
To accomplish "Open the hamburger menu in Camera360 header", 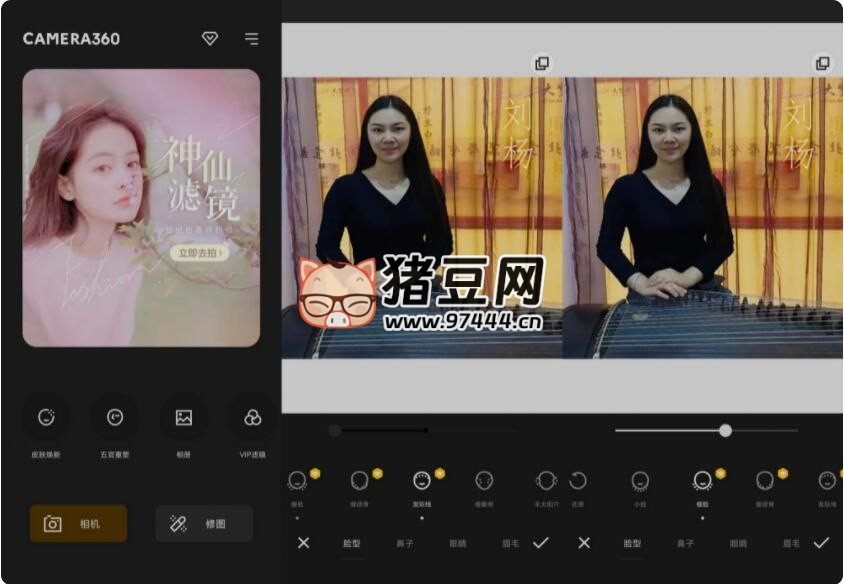I will pos(251,39).
